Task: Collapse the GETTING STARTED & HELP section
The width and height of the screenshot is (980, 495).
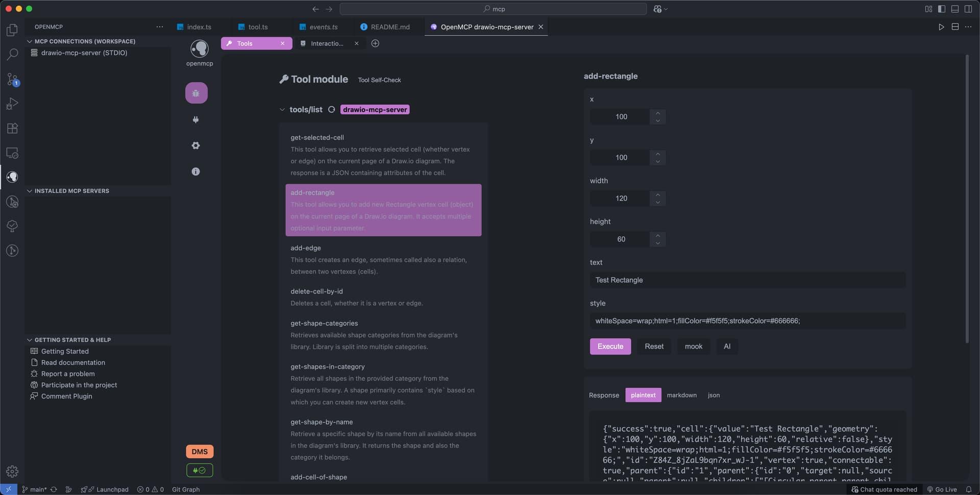Action: tap(29, 339)
